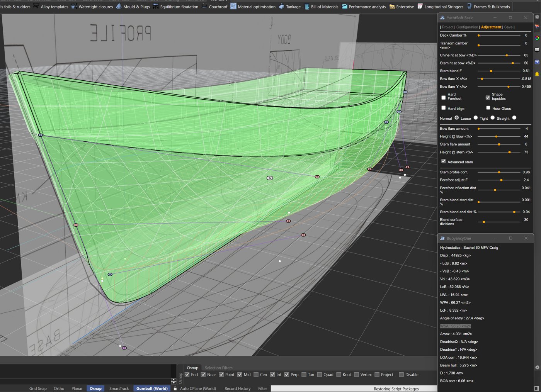Toggle Record History in status bar
This screenshot has height=392, width=541.
pos(238,389)
